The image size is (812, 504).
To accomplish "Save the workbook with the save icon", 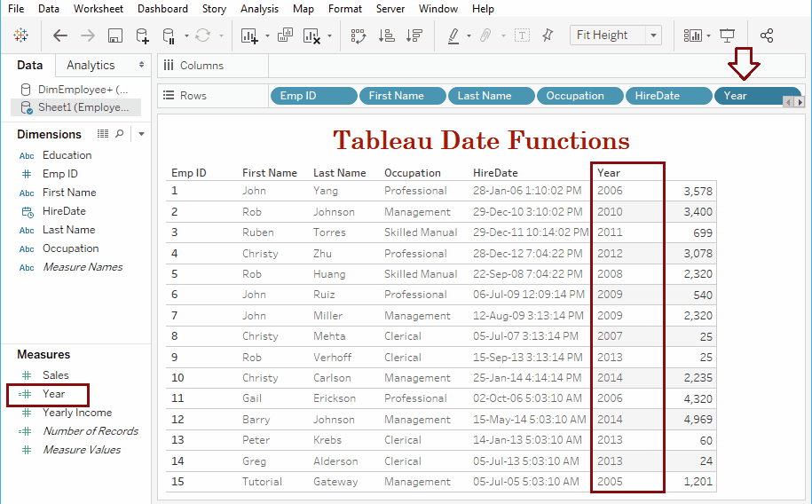I will 115,35.
